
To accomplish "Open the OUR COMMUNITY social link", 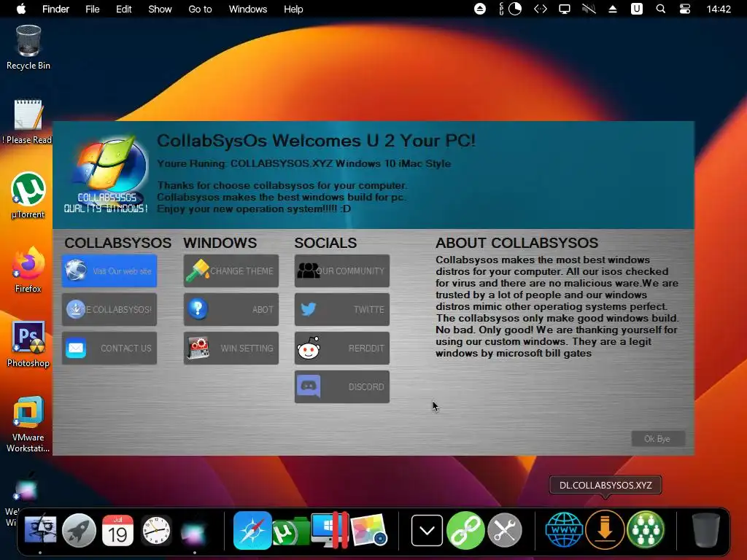I will (342, 271).
